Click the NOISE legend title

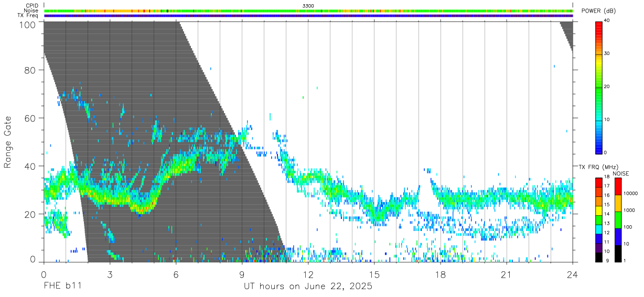pyautogui.click(x=620, y=173)
